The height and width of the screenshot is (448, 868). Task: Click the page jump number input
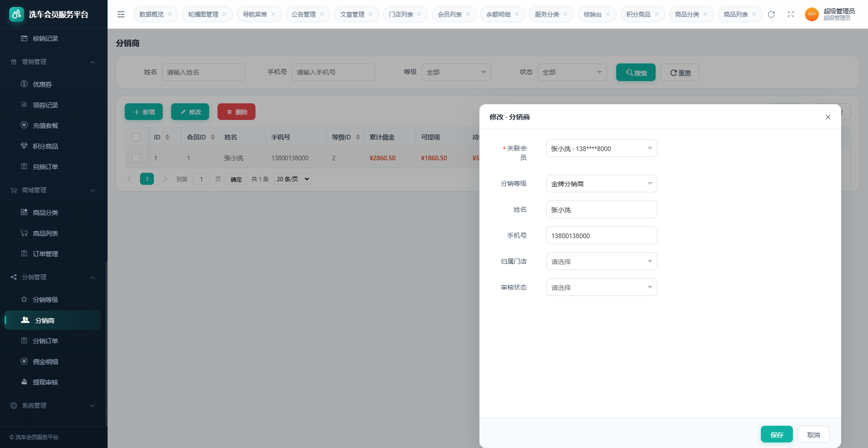pyautogui.click(x=201, y=179)
